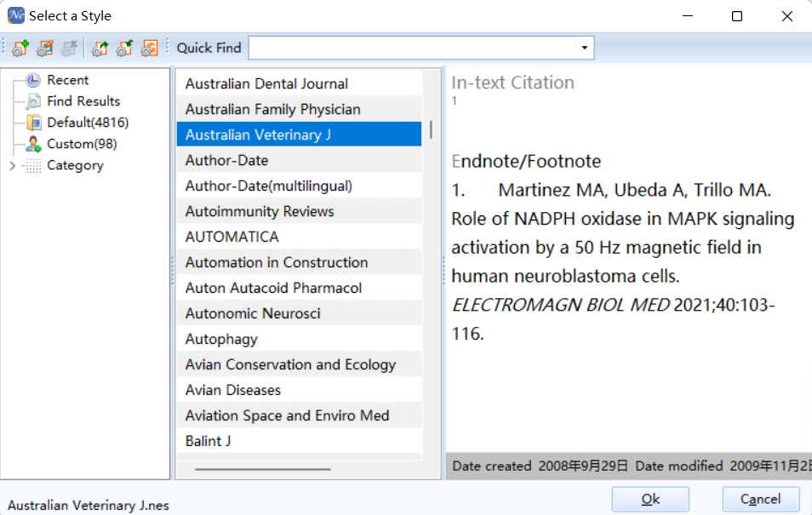Confirm selection with the Ok button
This screenshot has height=515, width=812.
tap(650, 499)
